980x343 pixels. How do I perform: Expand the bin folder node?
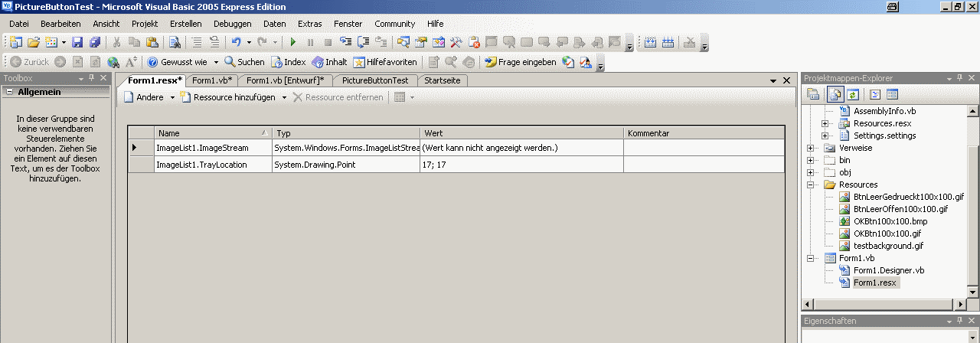811,160
